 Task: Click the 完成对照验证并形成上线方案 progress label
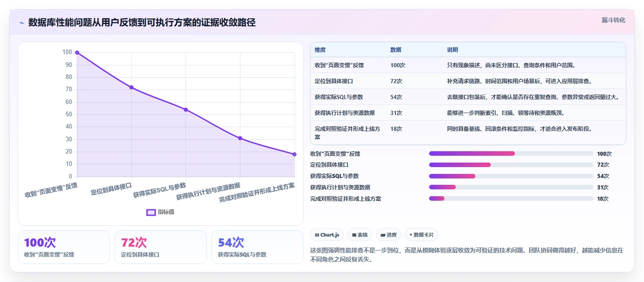coord(345,199)
